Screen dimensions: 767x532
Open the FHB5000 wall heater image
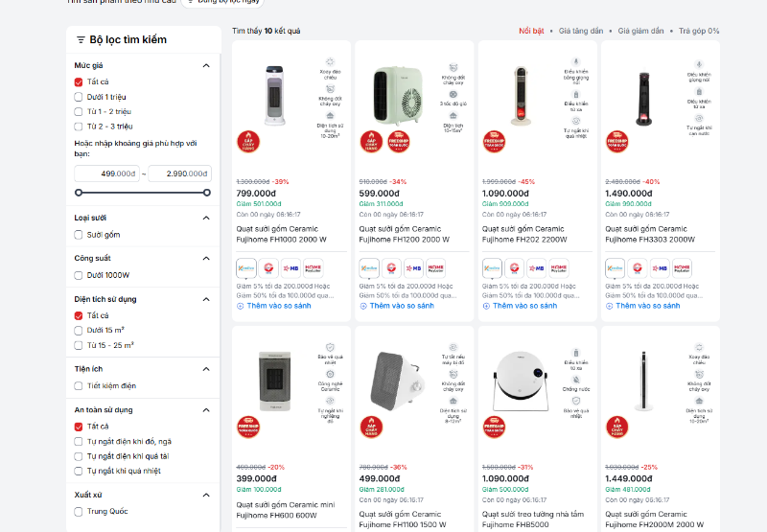point(520,382)
